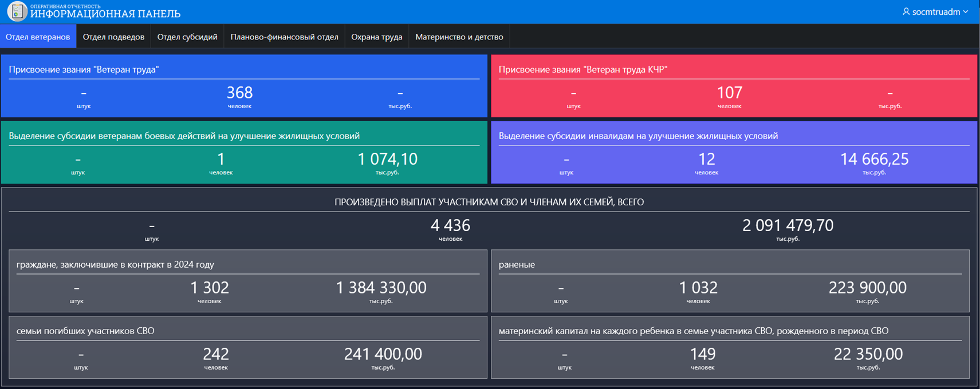Open the Охрана труда tab
980x389 pixels.
click(376, 37)
